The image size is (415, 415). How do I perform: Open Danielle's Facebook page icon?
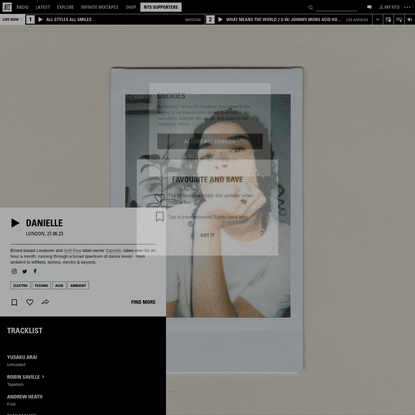[35, 271]
